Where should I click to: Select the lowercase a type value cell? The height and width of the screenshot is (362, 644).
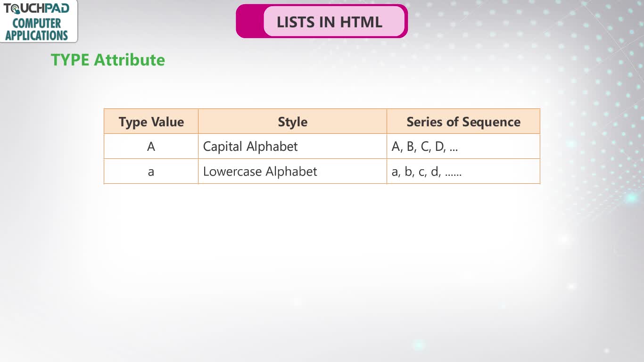[151, 172]
